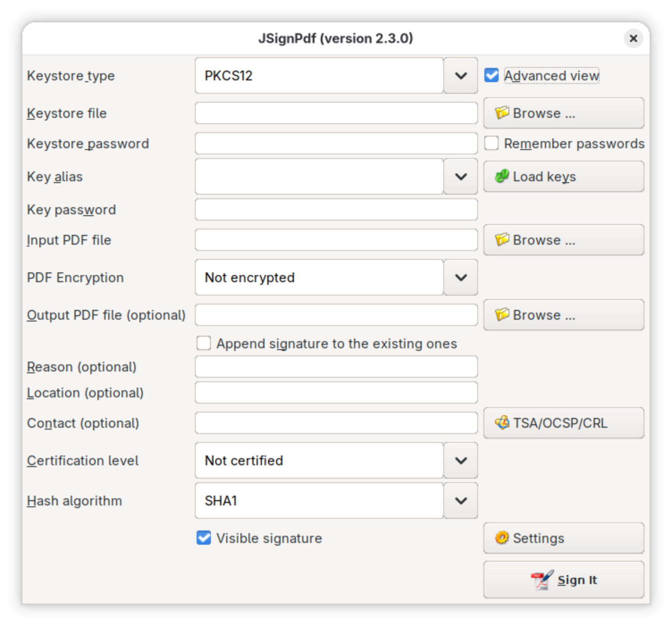The image size is (672, 626).
Task: Open the PDF Encryption dropdown
Action: (x=461, y=277)
